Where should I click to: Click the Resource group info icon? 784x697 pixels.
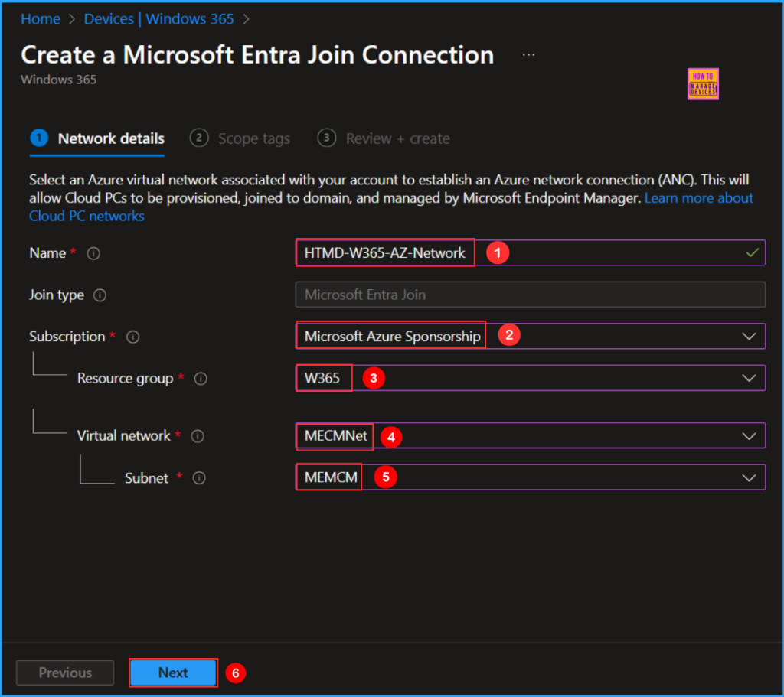coord(201,379)
